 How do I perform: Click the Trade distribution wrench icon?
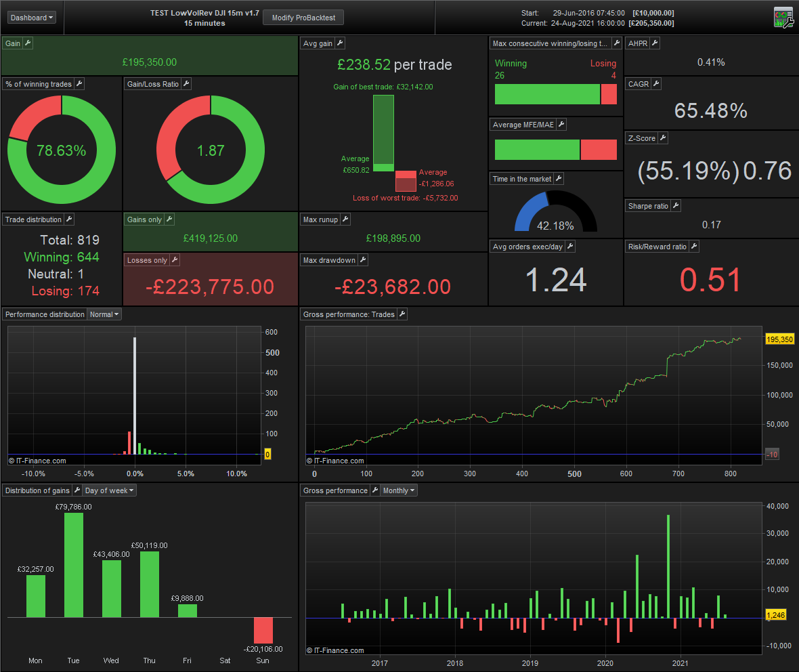click(x=69, y=219)
